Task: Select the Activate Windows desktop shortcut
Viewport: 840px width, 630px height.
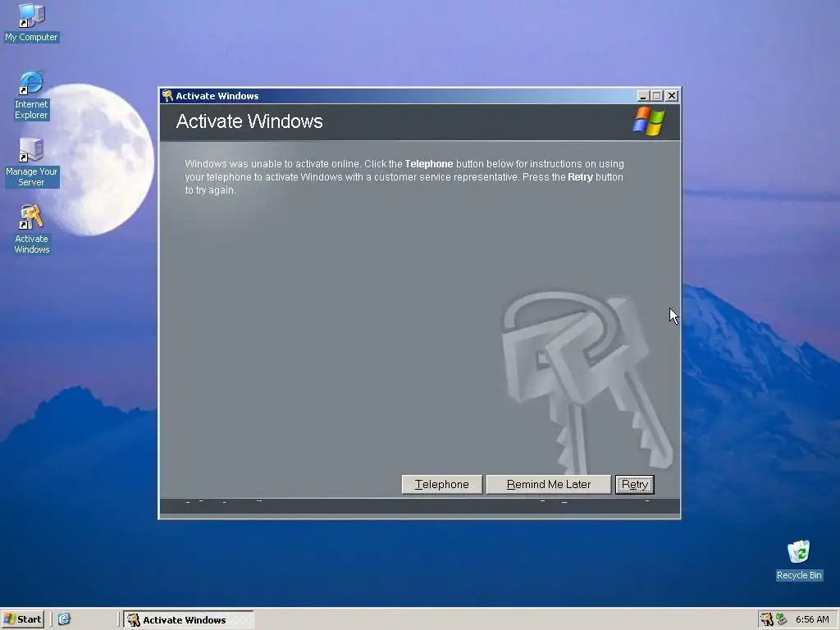Action: click(31, 230)
